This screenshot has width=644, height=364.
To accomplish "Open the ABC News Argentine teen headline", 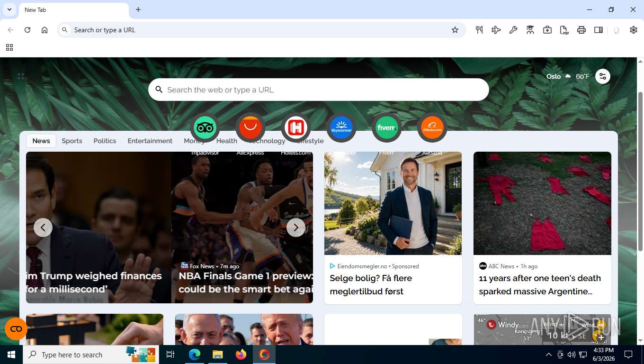I will point(540,285).
